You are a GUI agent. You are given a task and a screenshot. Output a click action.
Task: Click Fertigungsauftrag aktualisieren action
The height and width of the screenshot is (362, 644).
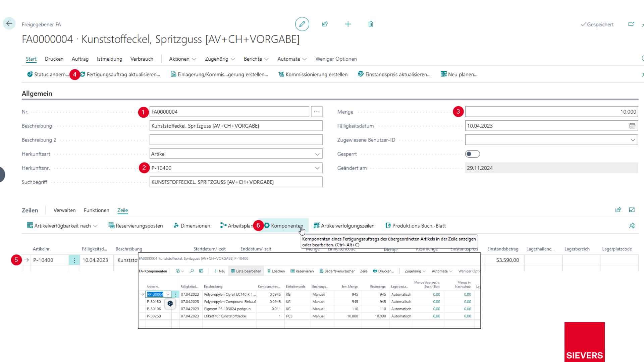coord(120,74)
